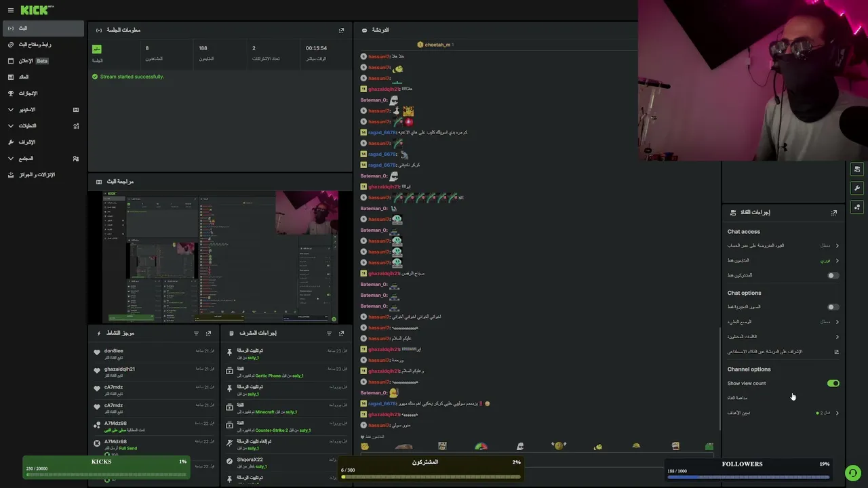Pop out the إجراءات القناة panel
868x488 pixels.
pos(834,213)
